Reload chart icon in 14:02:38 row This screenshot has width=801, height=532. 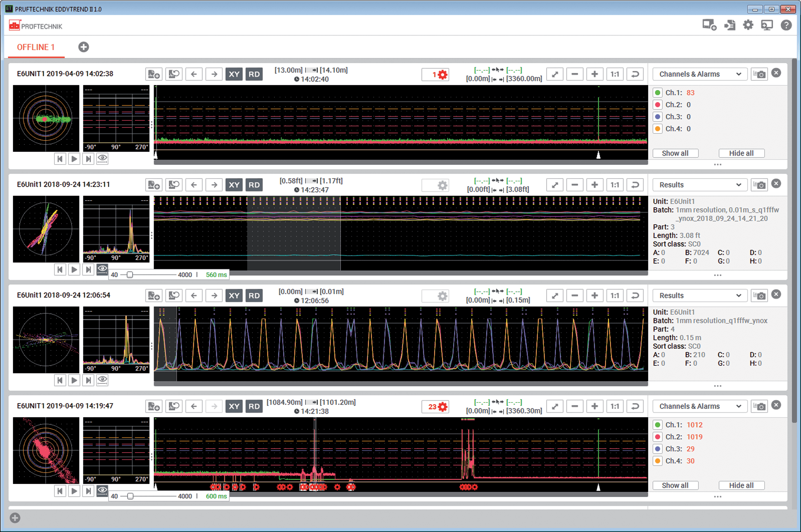click(174, 74)
